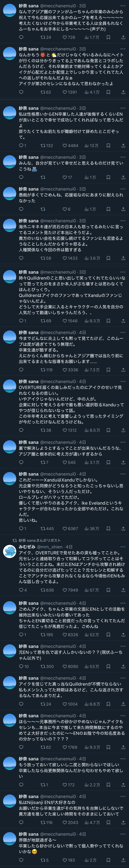Open the みむぜみ profile name link
129x868 pixels.
click(x=27, y=547)
